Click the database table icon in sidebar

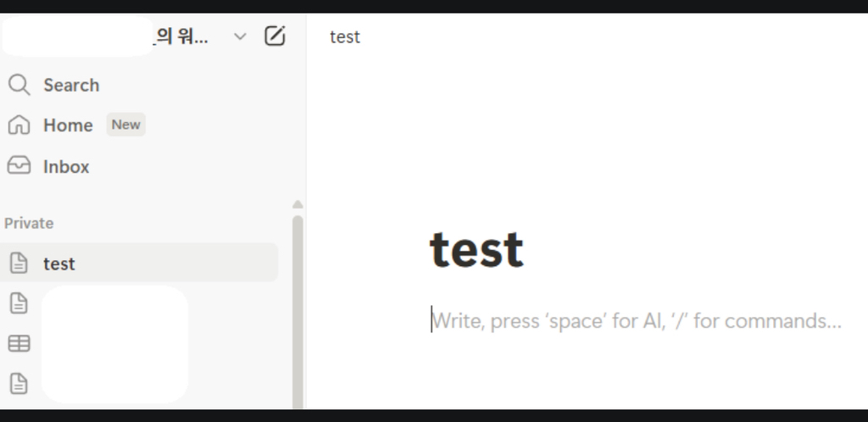tap(19, 343)
